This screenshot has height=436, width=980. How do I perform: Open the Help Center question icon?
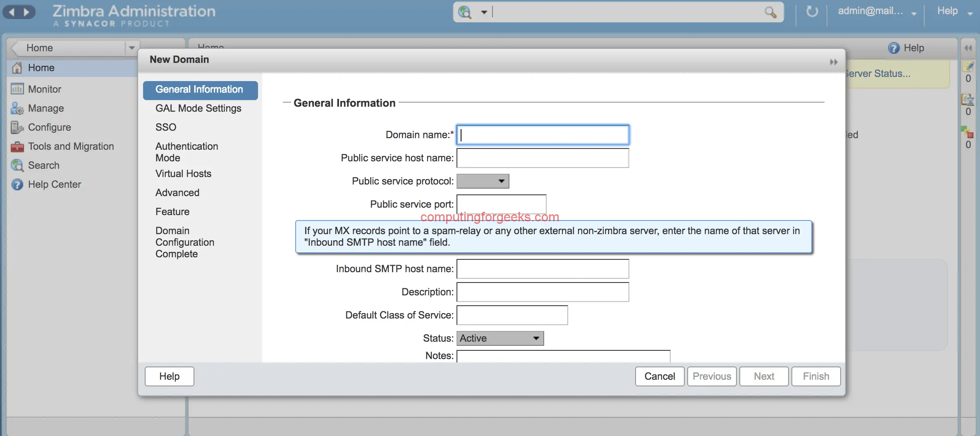(17, 184)
